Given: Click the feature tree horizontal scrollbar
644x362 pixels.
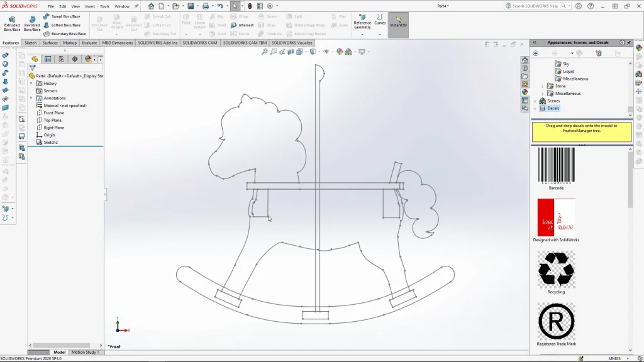Looking at the screenshot, I should click(x=61, y=345).
